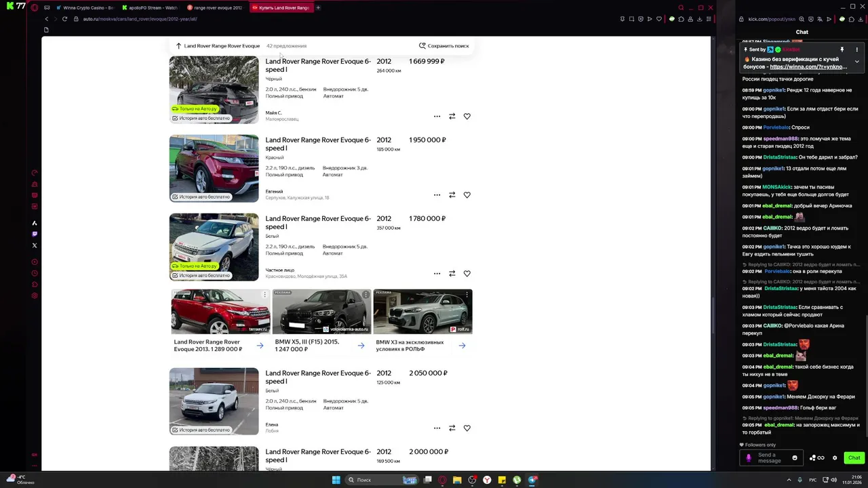This screenshot has height=488, width=868.
Task: Compare the 1 780 000 ₽ listing
Action: [452, 274]
